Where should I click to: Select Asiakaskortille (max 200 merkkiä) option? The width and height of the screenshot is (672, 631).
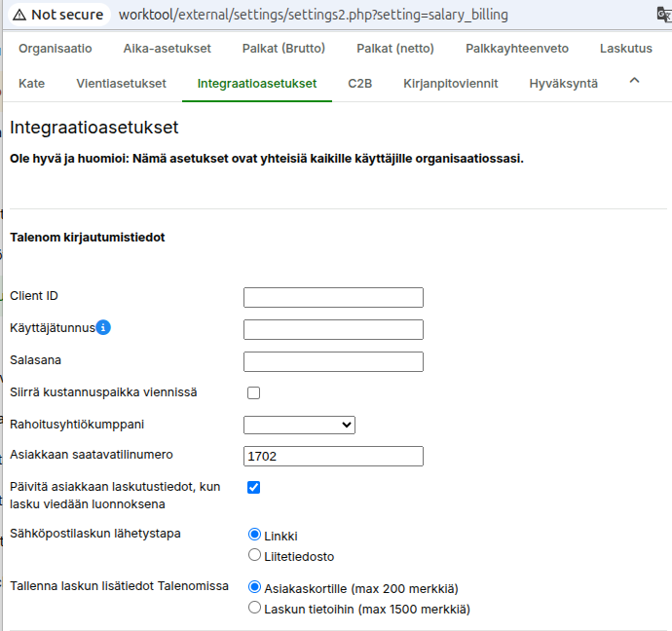pyautogui.click(x=255, y=588)
